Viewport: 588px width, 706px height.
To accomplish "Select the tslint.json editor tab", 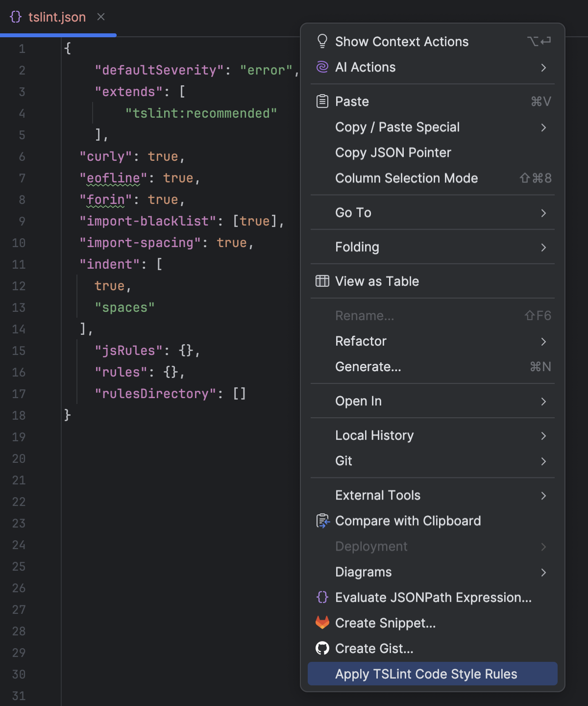I will tap(57, 17).
